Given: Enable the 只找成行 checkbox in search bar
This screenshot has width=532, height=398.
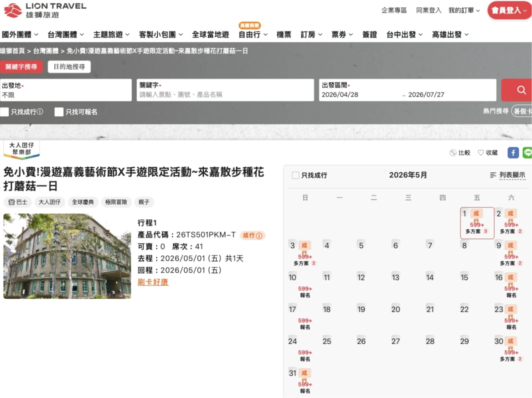Looking at the screenshot, I should coord(5,112).
